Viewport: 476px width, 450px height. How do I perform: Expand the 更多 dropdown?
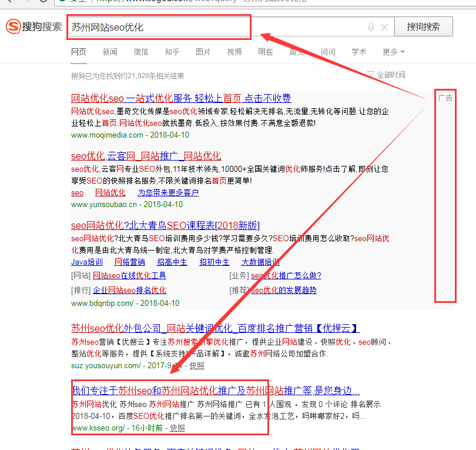coord(393,52)
